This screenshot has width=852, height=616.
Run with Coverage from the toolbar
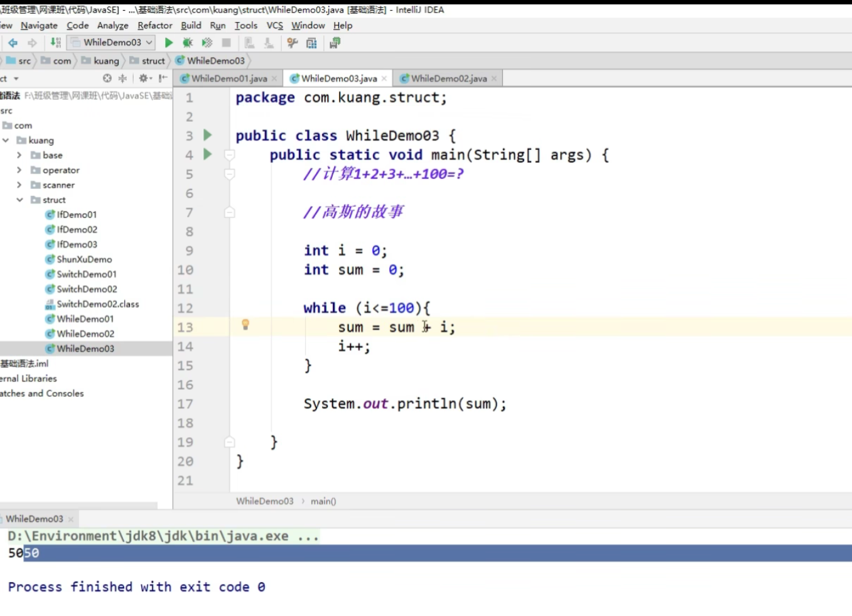(x=207, y=43)
